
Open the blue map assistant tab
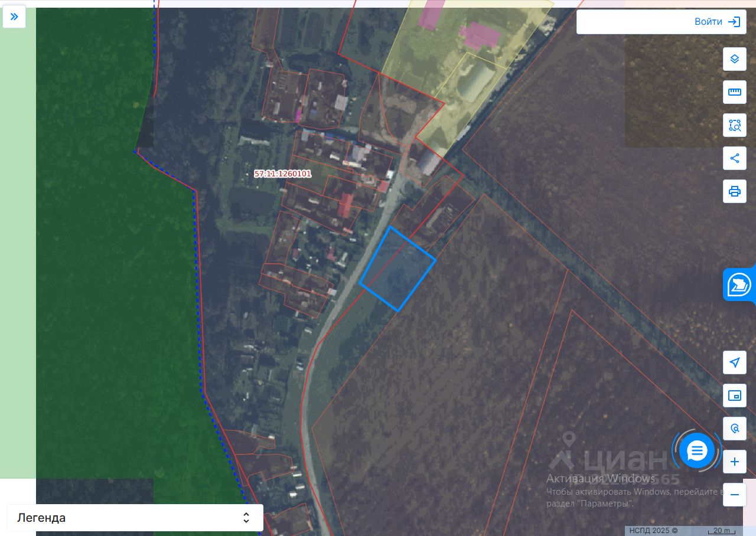pyautogui.click(x=739, y=285)
